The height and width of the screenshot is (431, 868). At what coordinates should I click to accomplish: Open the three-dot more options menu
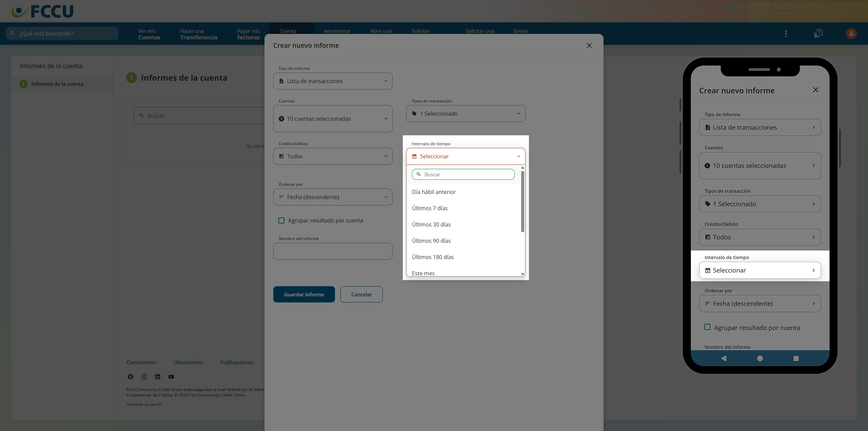pos(786,34)
